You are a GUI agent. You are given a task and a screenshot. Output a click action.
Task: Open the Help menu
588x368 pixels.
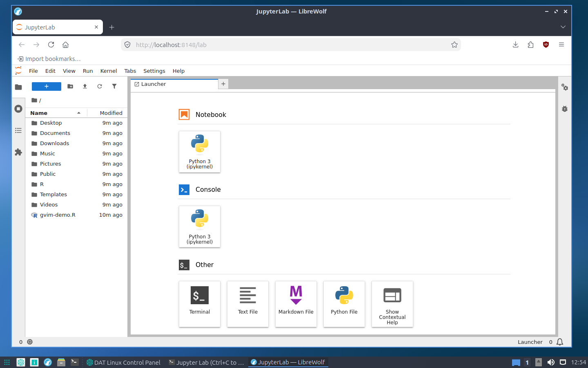point(178,71)
